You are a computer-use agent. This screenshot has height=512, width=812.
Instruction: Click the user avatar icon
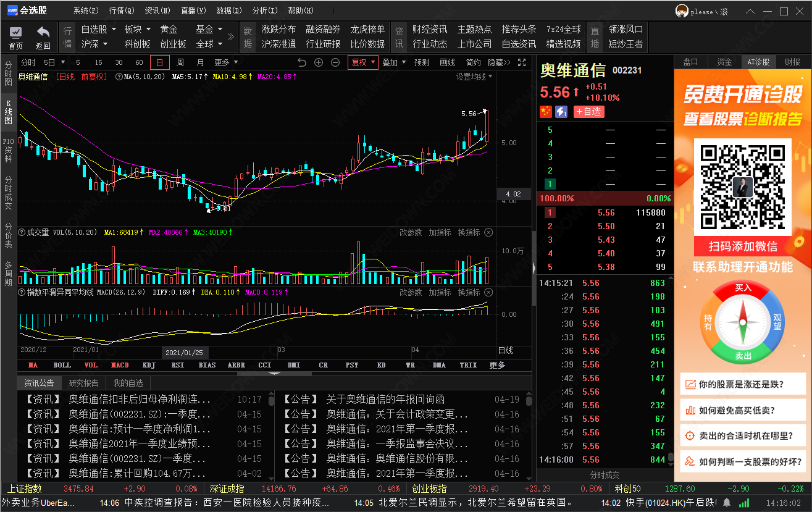pos(682,11)
